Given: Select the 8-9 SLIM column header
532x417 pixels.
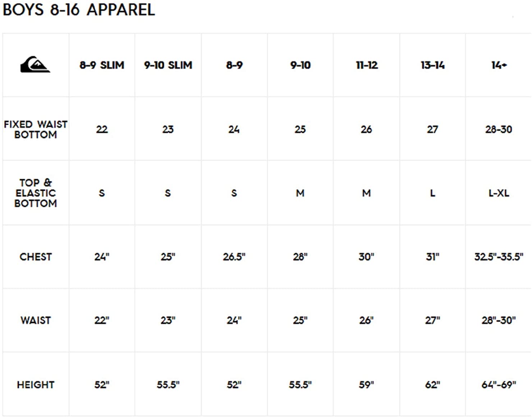Looking at the screenshot, I should [x=102, y=65].
